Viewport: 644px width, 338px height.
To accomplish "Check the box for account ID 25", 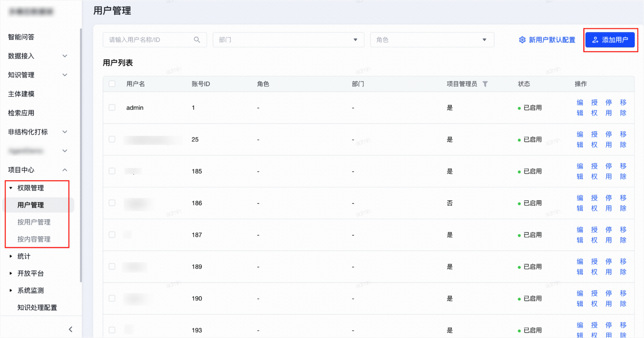I will click(112, 139).
